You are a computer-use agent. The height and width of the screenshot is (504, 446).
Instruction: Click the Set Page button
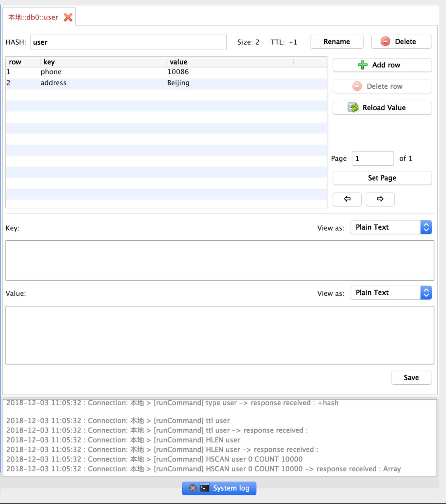(x=382, y=178)
